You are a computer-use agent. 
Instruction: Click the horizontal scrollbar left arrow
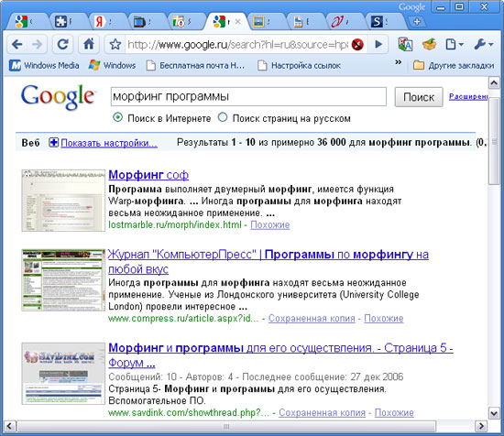(9, 426)
